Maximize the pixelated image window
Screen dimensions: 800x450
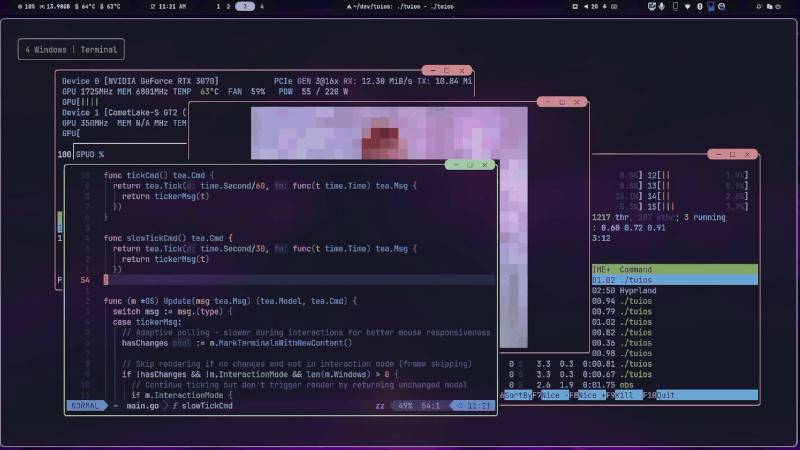point(562,102)
